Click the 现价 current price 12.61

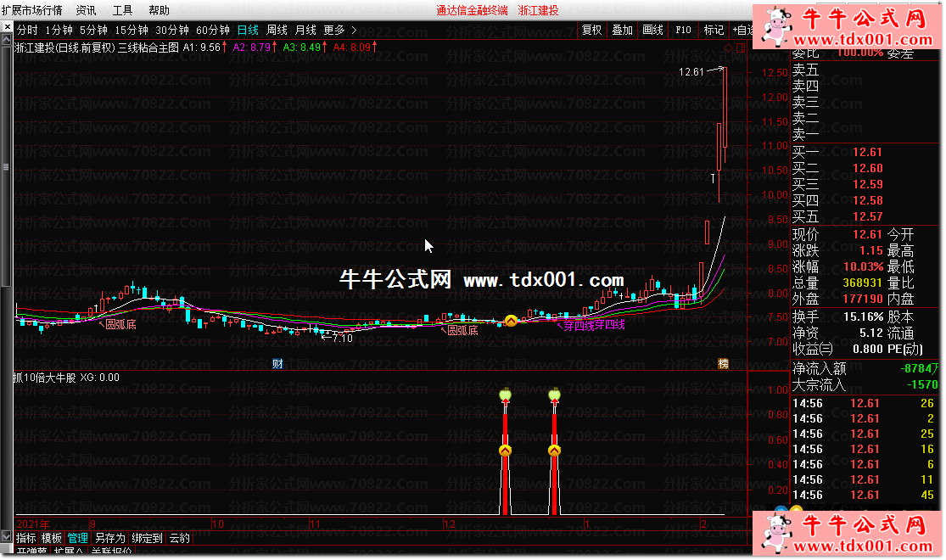(x=868, y=234)
